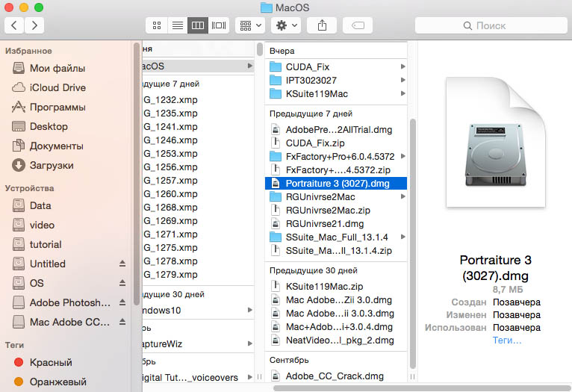Expand the SSuite_Mac_Full_13.1.4 folder arrow

402,237
